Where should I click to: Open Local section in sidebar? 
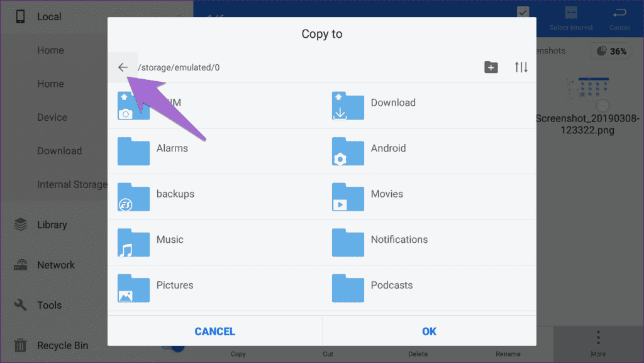pos(49,17)
